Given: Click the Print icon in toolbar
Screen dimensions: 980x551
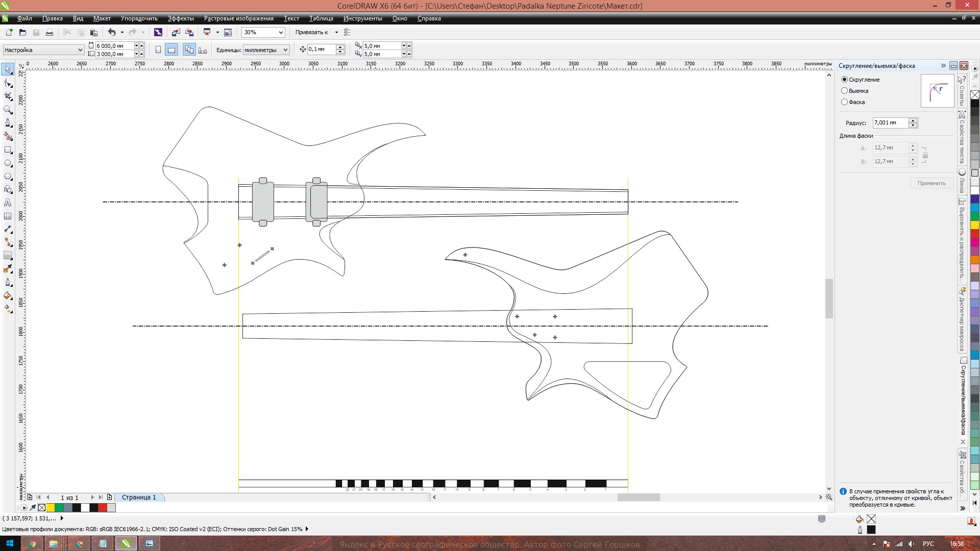Looking at the screenshot, I should (x=50, y=32).
